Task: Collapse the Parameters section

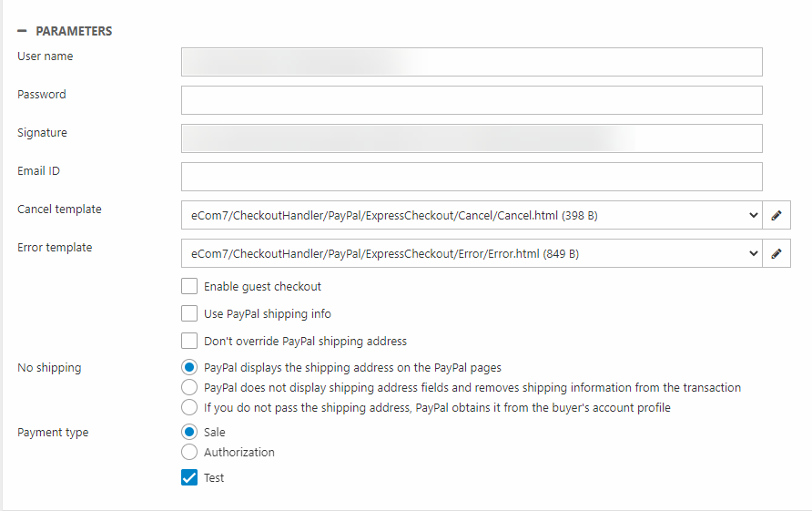Action: point(22,31)
